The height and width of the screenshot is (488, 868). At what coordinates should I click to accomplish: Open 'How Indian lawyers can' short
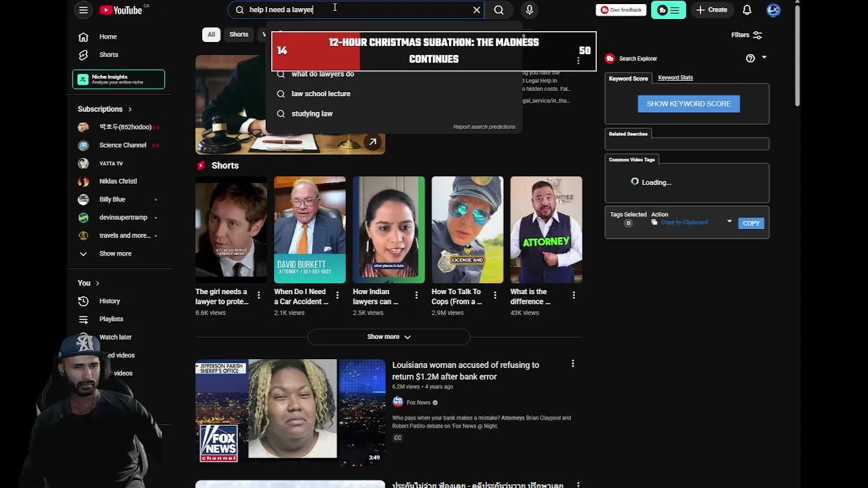tap(389, 230)
